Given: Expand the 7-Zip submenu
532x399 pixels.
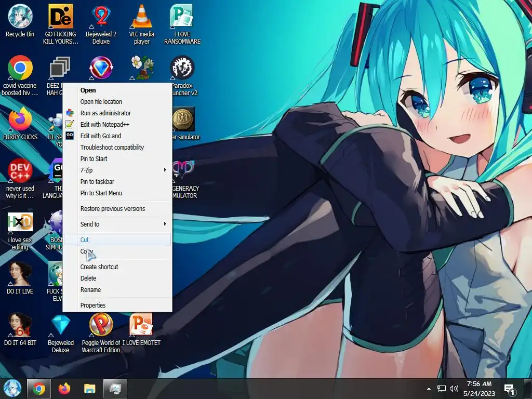Looking at the screenshot, I should pos(118,170).
